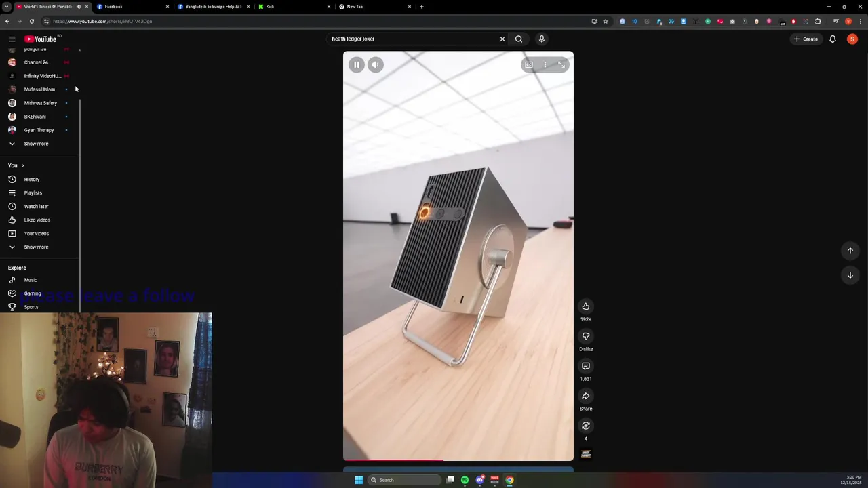868x488 pixels.
Task: Open the Extensions puzzle icon
Action: click(818, 21)
